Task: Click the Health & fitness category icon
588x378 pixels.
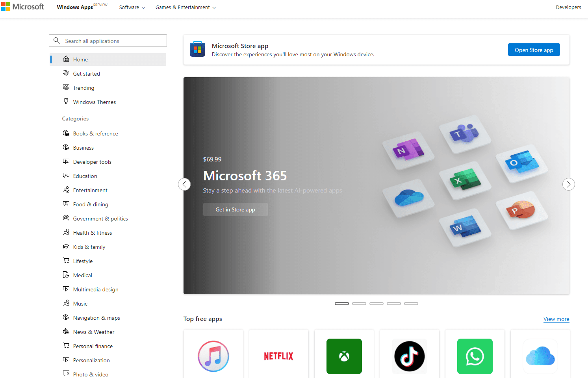Action: point(66,232)
